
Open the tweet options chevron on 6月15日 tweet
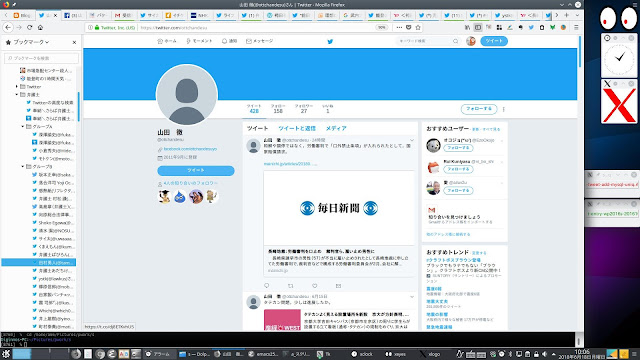(412, 297)
